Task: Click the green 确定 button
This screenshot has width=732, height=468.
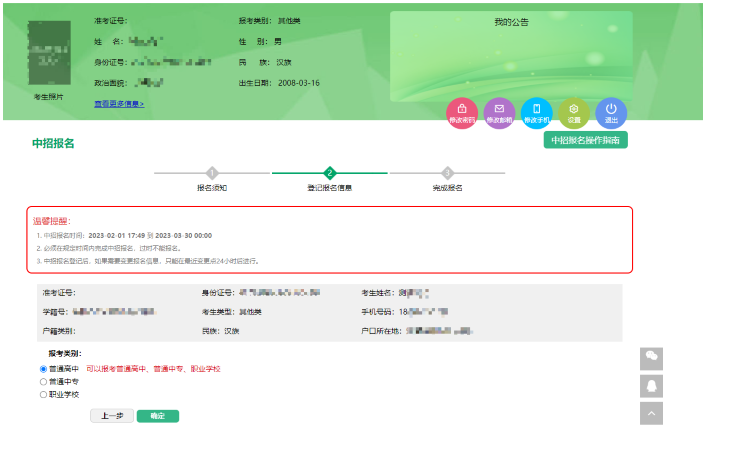Action: pos(157,416)
